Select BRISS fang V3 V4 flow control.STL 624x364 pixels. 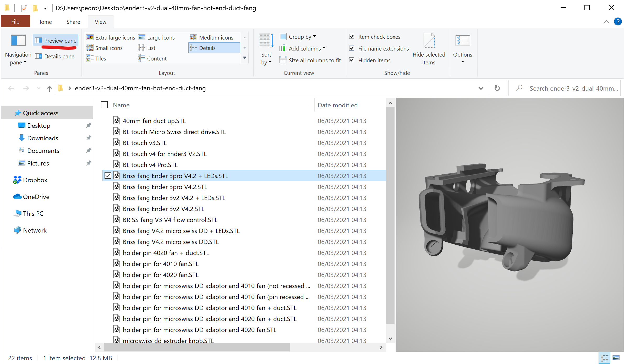click(170, 220)
